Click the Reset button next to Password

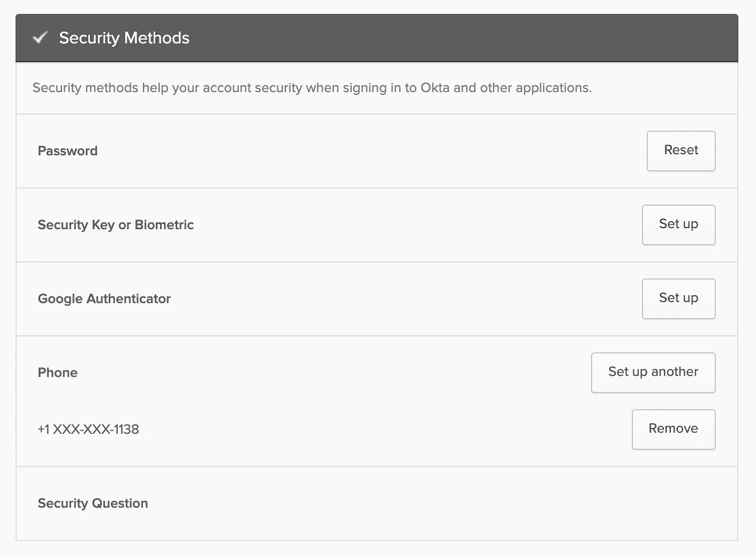(680, 151)
